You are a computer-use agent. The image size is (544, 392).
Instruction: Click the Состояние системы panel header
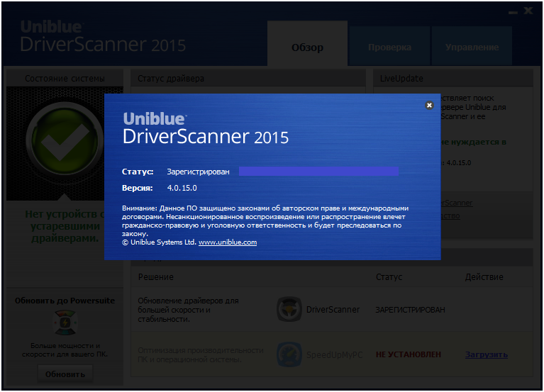pos(65,79)
